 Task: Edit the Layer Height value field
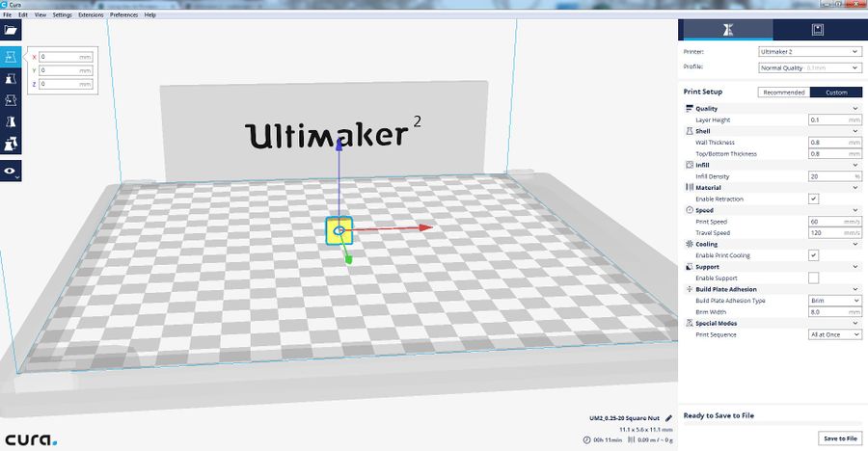[835, 120]
